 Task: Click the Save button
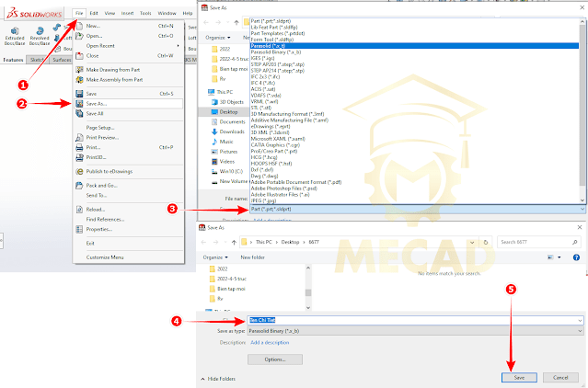pyautogui.click(x=519, y=378)
